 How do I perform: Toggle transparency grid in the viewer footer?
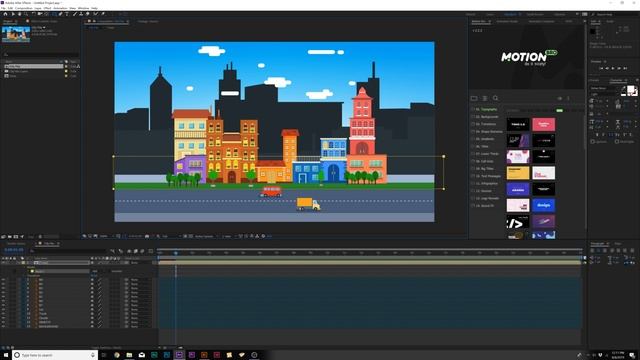(x=190, y=236)
